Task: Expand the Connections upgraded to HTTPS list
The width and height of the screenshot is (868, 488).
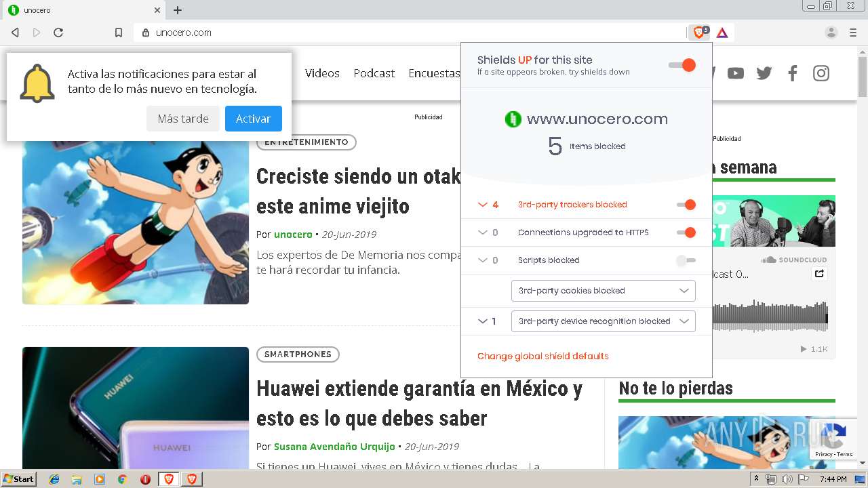Action: tap(483, 232)
